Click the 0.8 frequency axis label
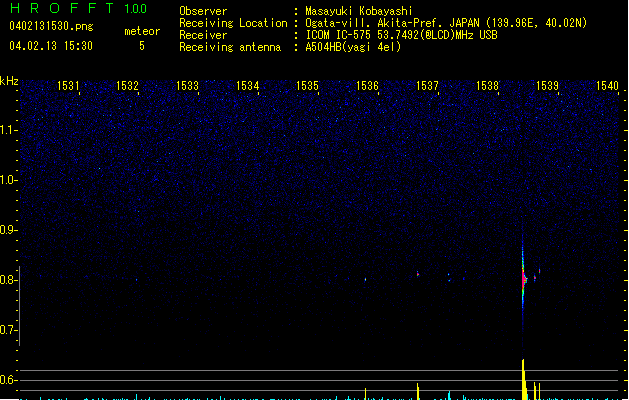 (x=9, y=280)
